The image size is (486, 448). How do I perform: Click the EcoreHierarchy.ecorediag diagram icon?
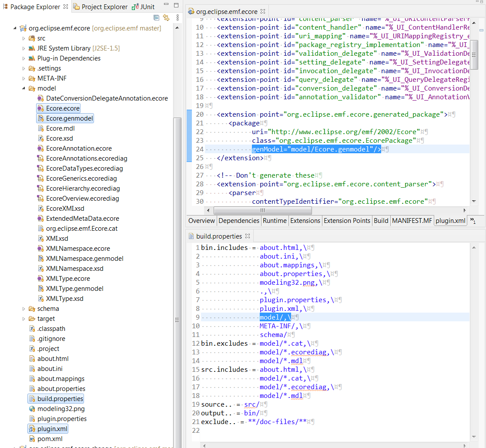pos(40,189)
